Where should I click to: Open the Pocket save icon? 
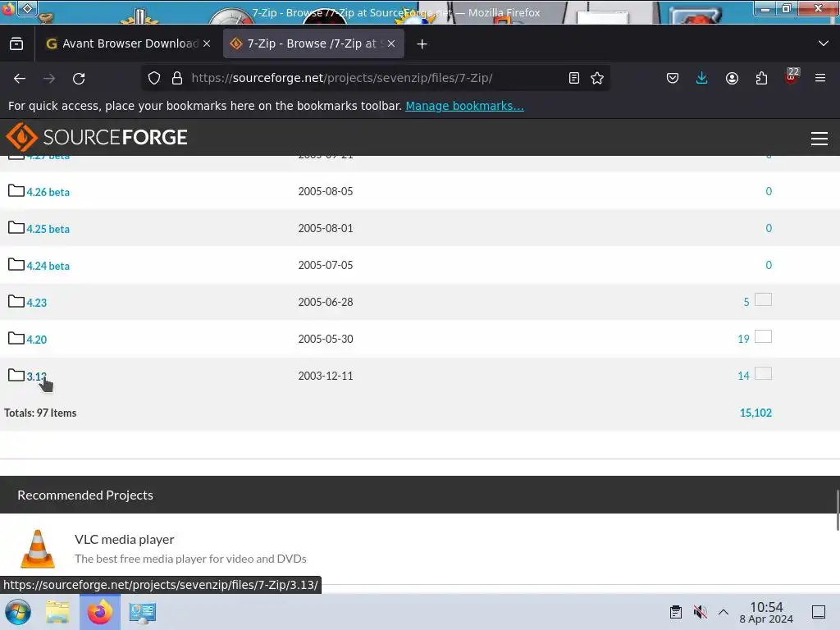click(x=673, y=78)
